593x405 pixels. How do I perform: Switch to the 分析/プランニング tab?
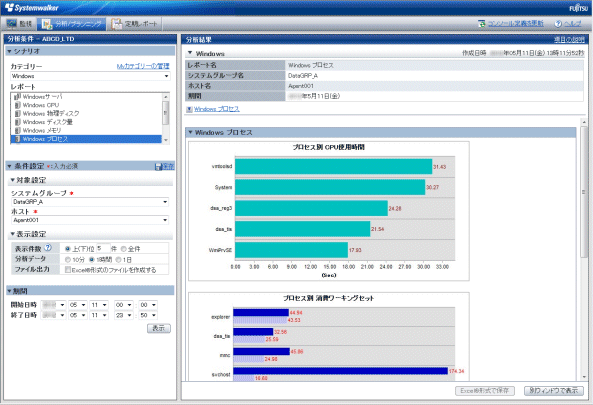pos(72,24)
